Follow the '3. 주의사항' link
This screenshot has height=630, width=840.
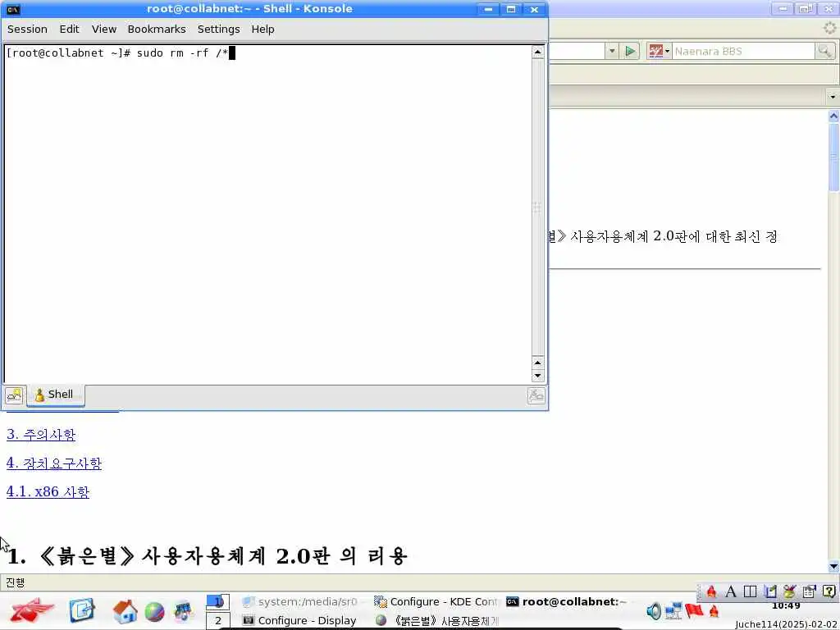coord(41,435)
